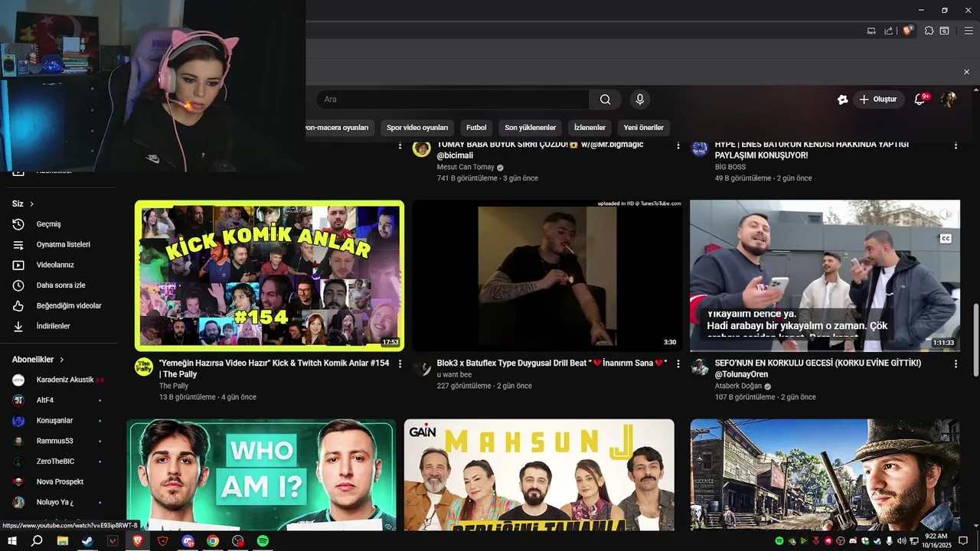Open u want bee channel avatar
The width and height of the screenshot is (980, 551).
(x=422, y=367)
